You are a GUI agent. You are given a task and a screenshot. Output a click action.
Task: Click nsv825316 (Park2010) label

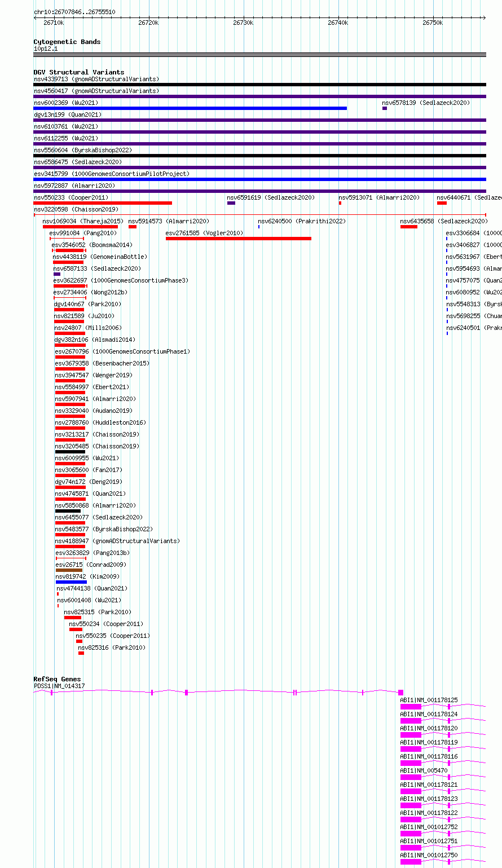coord(112,647)
